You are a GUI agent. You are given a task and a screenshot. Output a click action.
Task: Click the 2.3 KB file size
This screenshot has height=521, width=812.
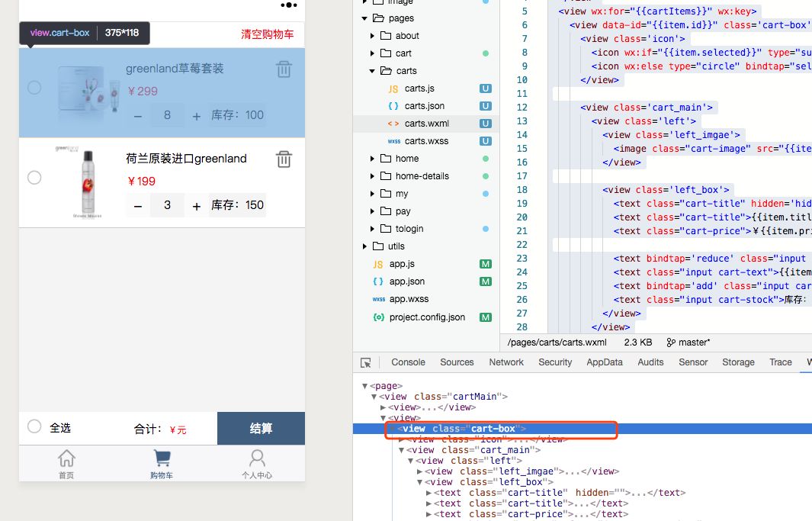tap(638, 343)
